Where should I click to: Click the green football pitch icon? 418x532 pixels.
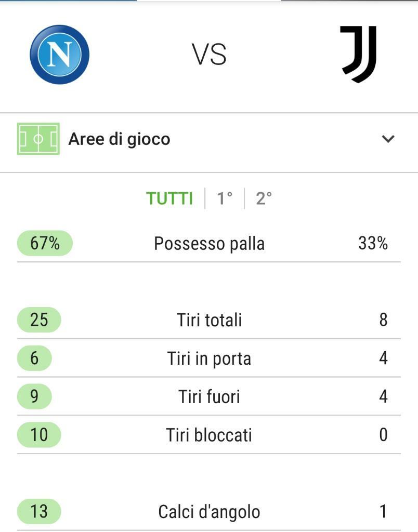coord(38,139)
